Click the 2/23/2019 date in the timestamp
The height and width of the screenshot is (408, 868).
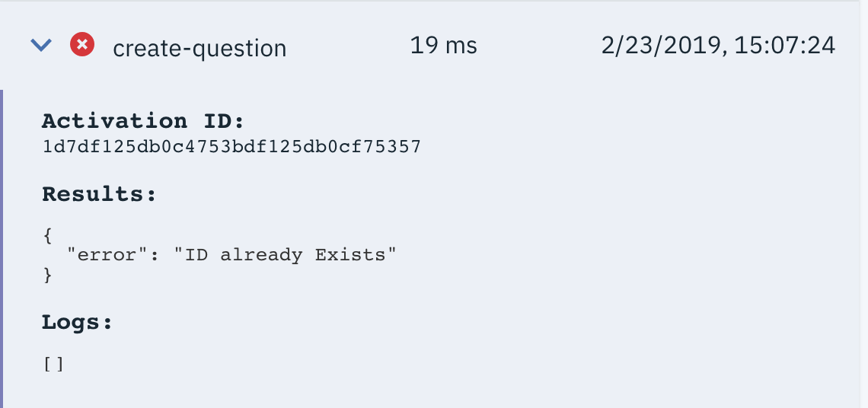(x=664, y=46)
